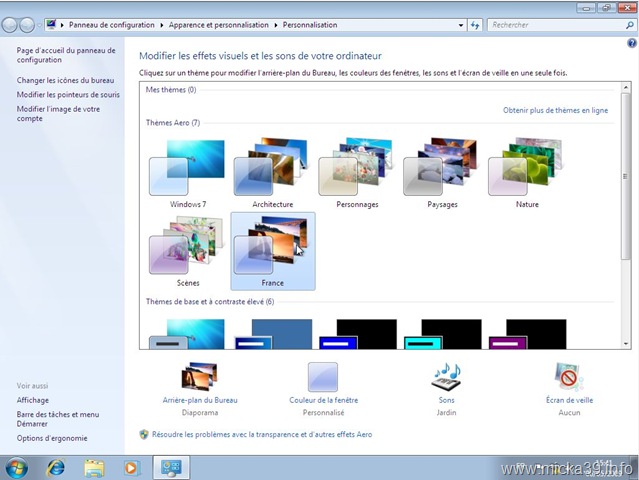Click the Personalization taskbar button
This screenshot has width=639, height=480.
tap(171, 467)
